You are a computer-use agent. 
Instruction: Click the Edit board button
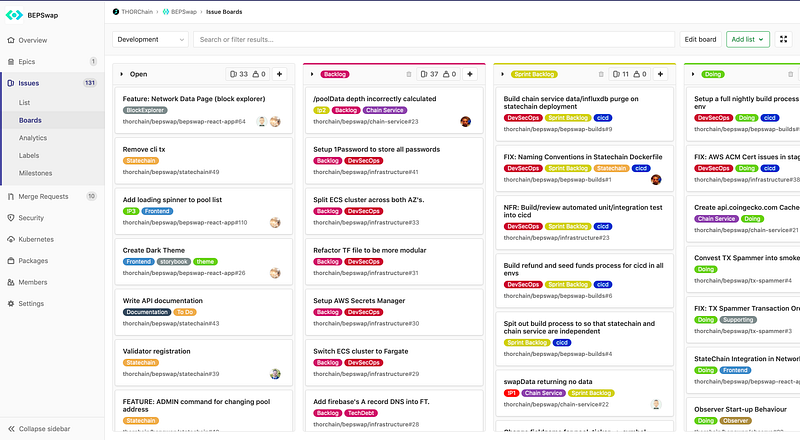click(x=701, y=39)
